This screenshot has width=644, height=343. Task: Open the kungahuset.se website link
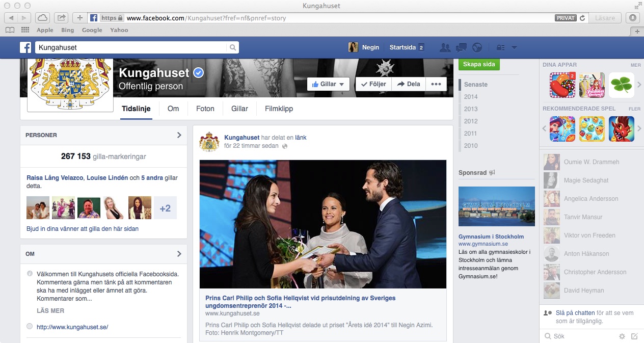72,327
